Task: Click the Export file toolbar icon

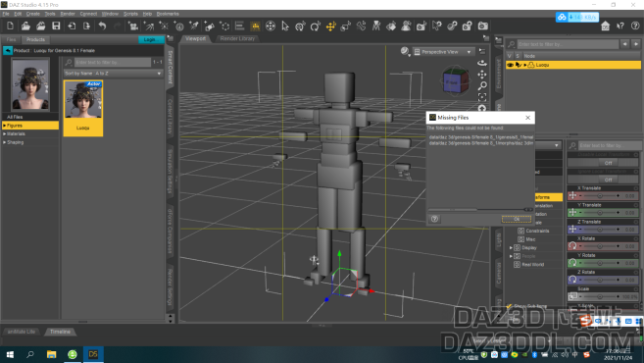Action: [86, 26]
